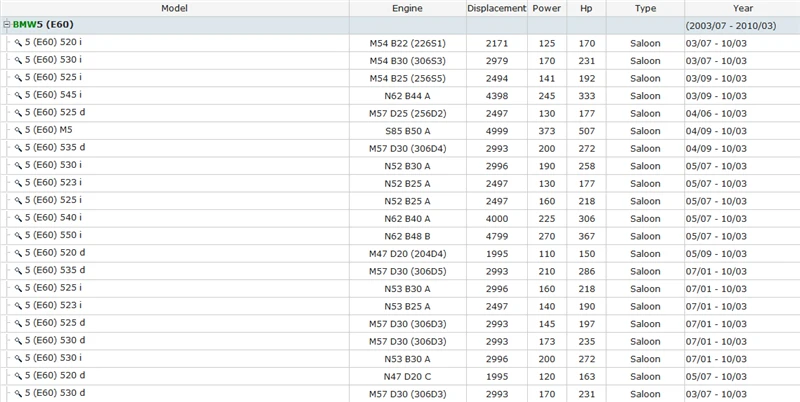The height and width of the screenshot is (402, 800).
Task: Select model name 5 (E60) 545 i
Action: (53, 95)
